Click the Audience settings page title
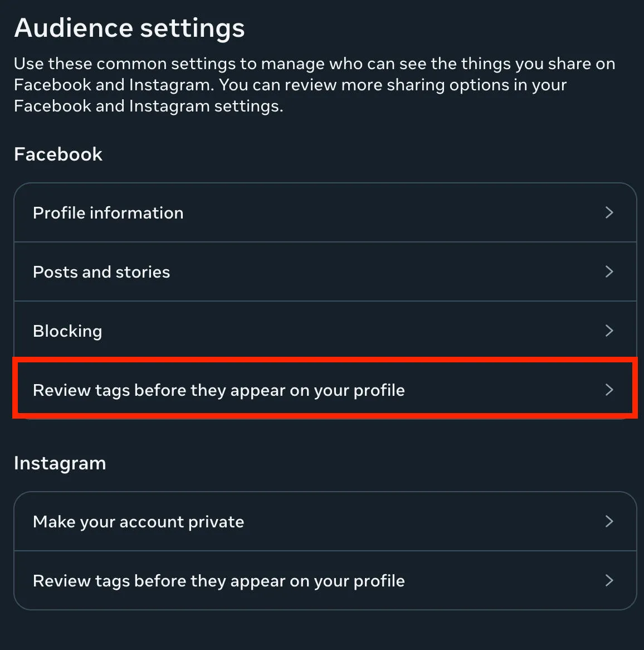Image resolution: width=644 pixels, height=650 pixels. tap(130, 28)
